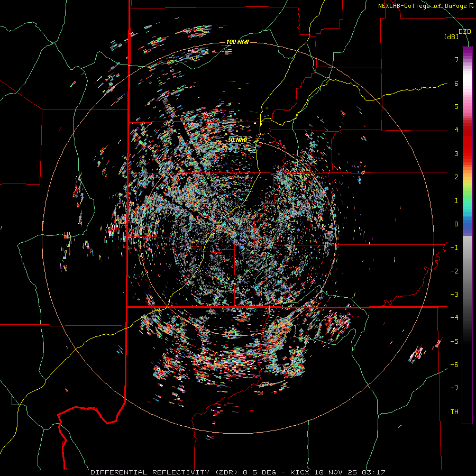Click the -6 value on the color scale
476x476 pixels.
(x=454, y=365)
